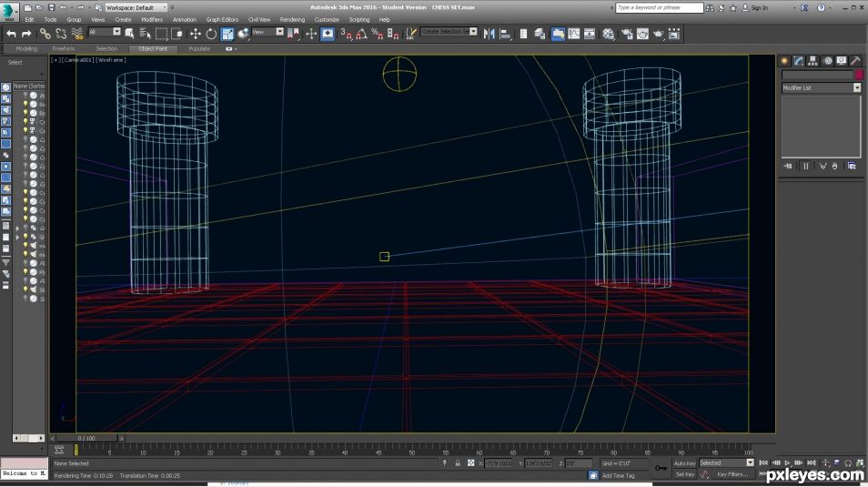
Task: Click the Edit Named Selection Sets icon
Action: coord(411,35)
